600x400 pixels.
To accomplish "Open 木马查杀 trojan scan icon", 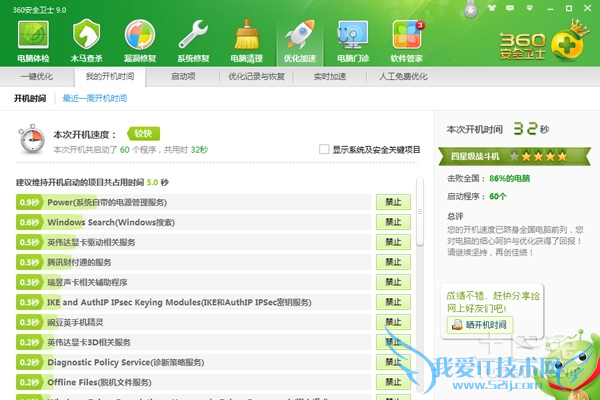I will pyautogui.click(x=86, y=41).
